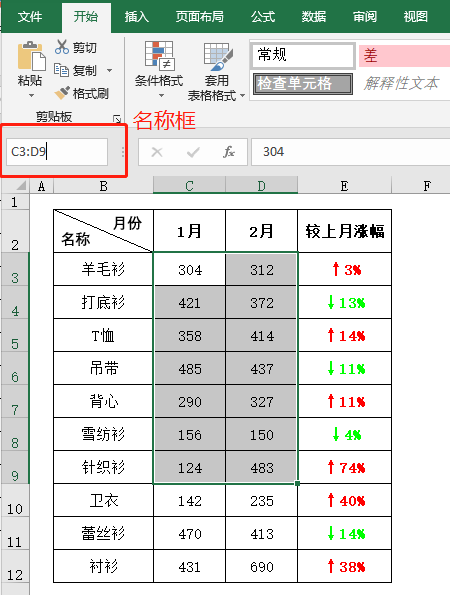Click the 背心 cell
This screenshot has height=595, width=450.
(103, 401)
